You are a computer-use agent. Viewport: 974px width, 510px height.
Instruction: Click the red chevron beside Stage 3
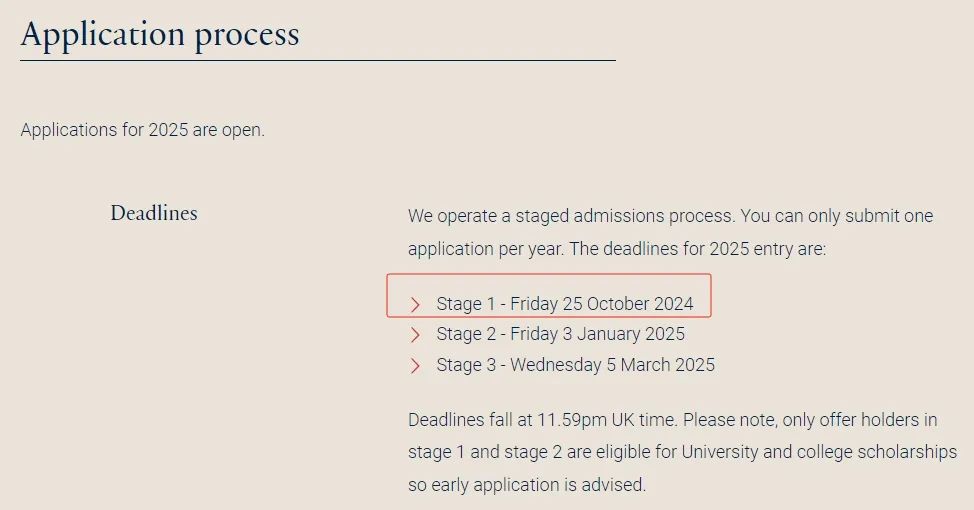click(x=415, y=366)
